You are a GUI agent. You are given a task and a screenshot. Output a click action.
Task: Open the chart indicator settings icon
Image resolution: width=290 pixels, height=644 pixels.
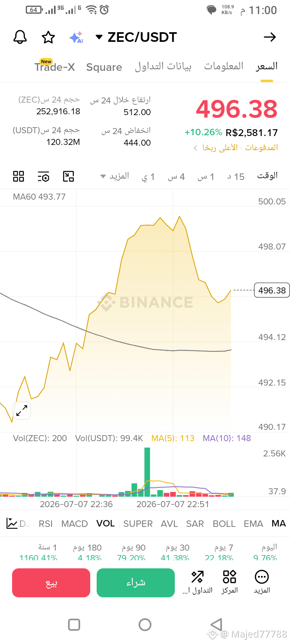pos(43,176)
